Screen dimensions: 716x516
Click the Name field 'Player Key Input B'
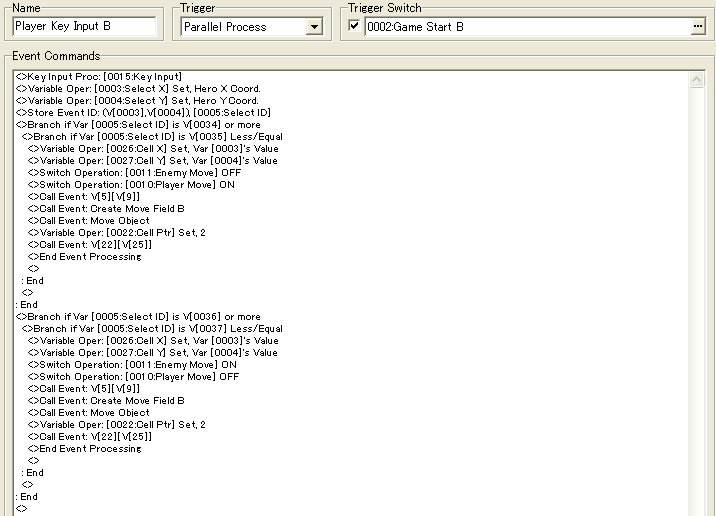click(84, 26)
